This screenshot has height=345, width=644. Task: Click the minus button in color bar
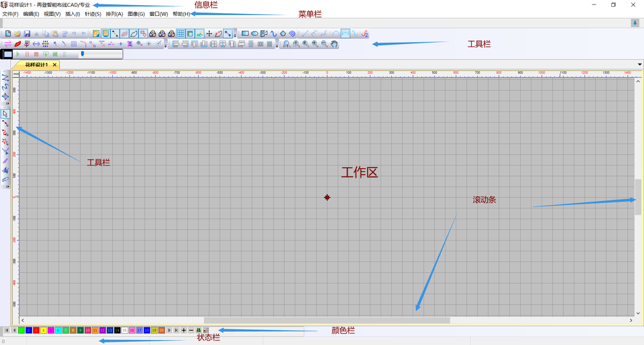[191, 330]
